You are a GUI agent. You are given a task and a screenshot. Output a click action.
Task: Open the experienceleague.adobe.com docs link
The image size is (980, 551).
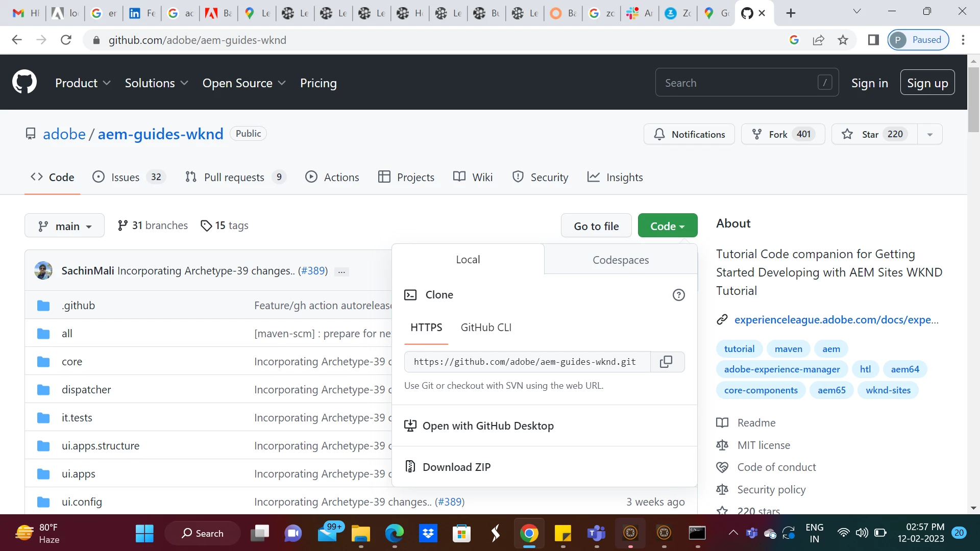coord(836,320)
